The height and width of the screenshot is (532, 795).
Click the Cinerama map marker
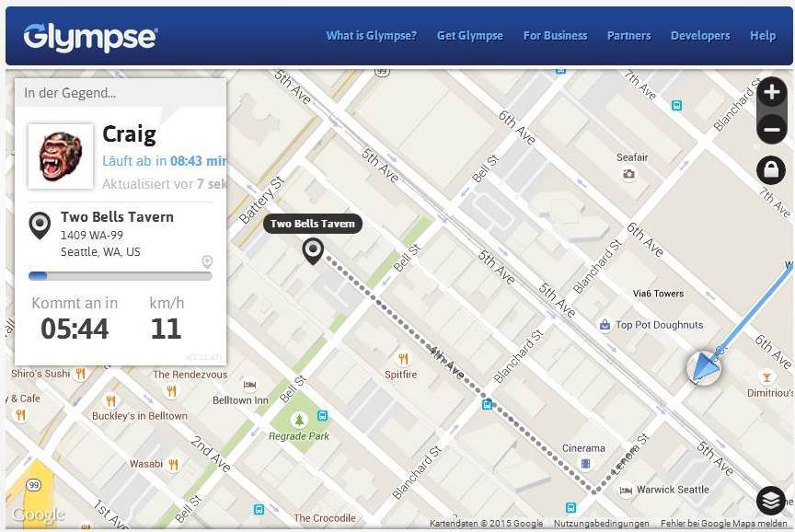pyautogui.click(x=584, y=465)
